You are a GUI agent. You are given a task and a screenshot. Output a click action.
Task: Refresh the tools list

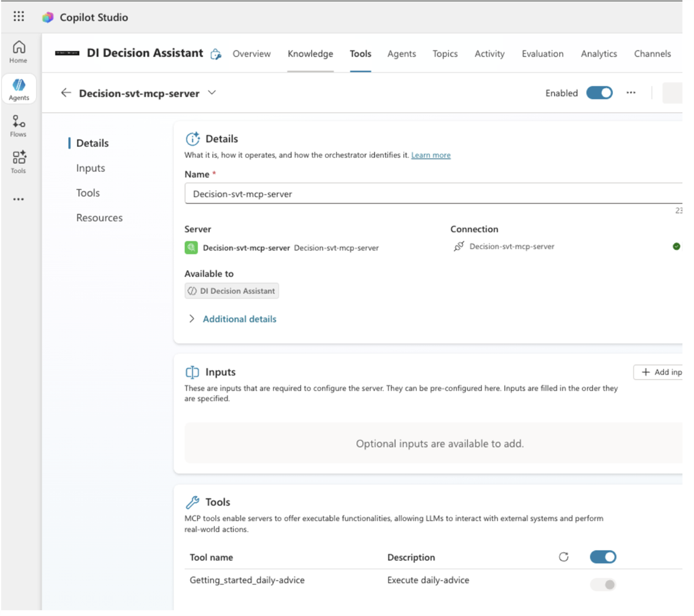tap(563, 557)
